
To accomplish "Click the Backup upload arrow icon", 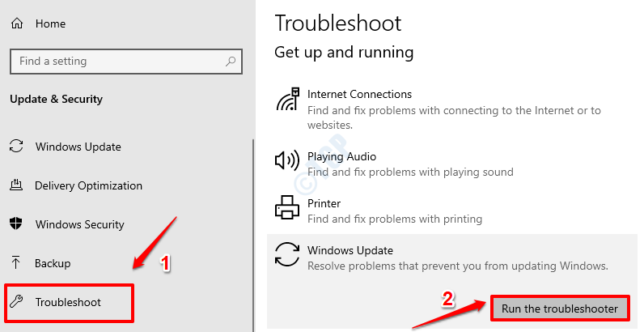I will tap(15, 262).
